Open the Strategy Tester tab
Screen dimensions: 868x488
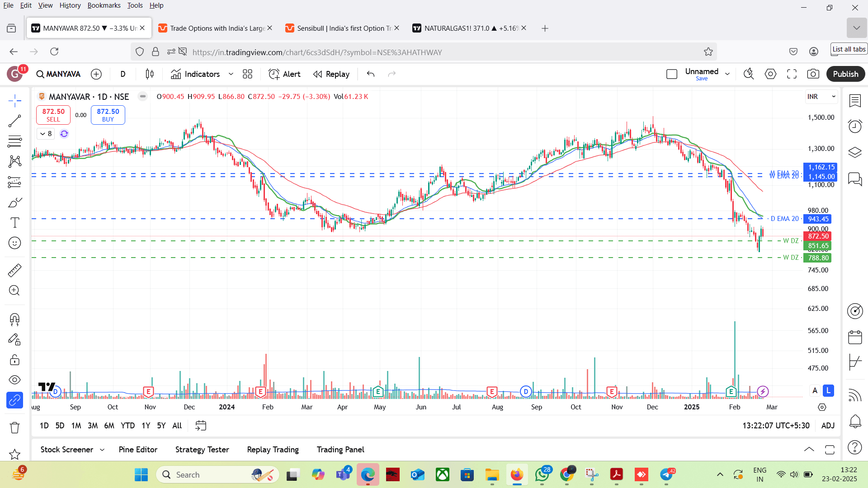tap(202, 450)
